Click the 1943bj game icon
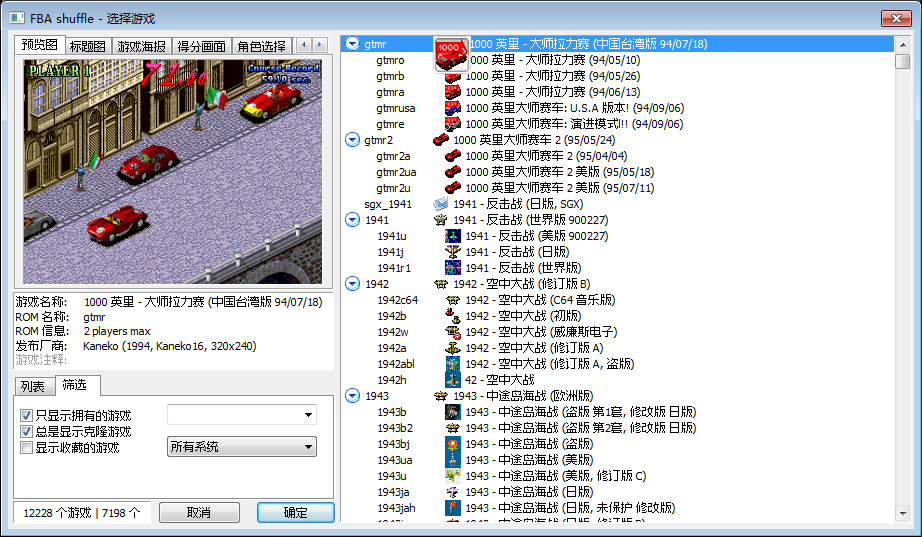 pyautogui.click(x=452, y=444)
